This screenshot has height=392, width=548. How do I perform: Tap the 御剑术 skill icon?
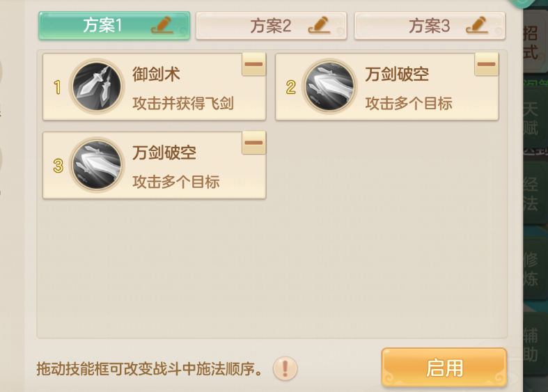(x=96, y=87)
